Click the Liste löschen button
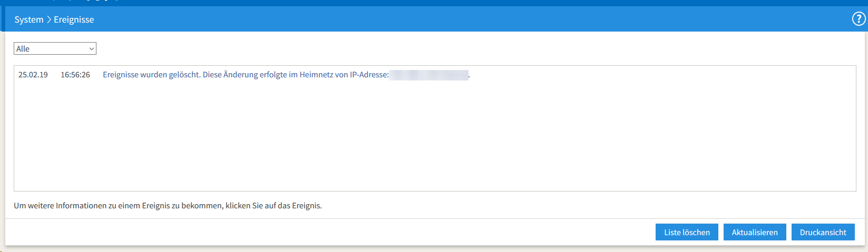 coord(687,232)
